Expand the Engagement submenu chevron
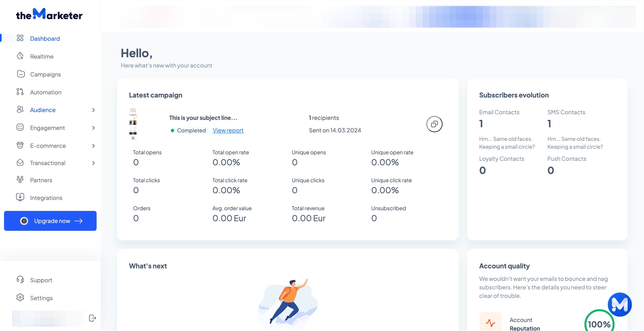Screen dimensions: 644x331 tap(93, 128)
